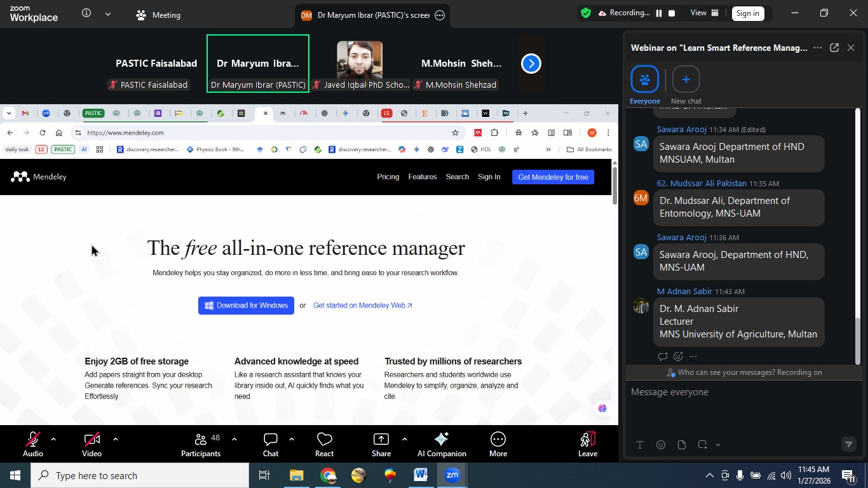Pause the recording

(x=658, y=13)
